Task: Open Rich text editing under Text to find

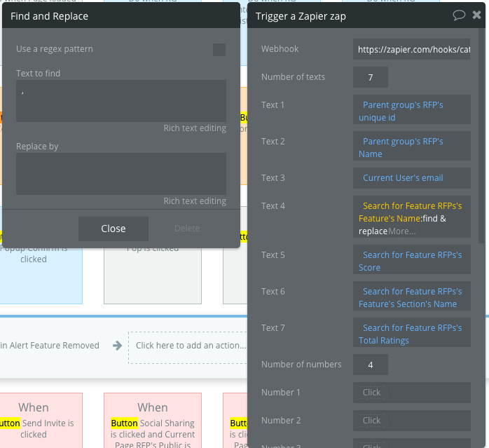Action: pyautogui.click(x=195, y=128)
